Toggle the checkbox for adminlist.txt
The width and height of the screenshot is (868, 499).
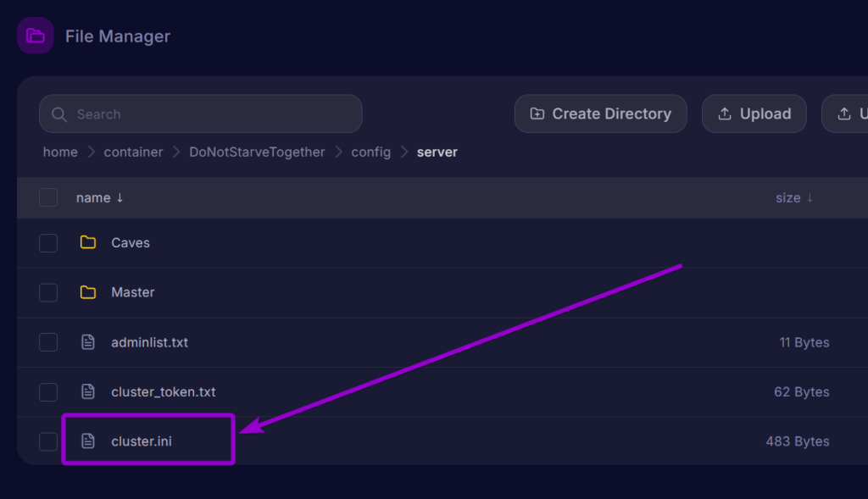coord(48,342)
